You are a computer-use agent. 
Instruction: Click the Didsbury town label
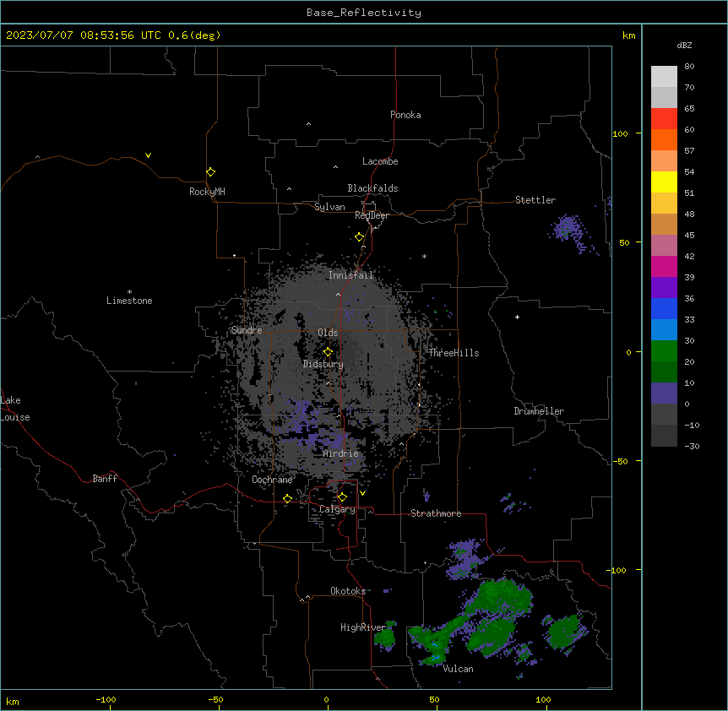[x=323, y=364]
